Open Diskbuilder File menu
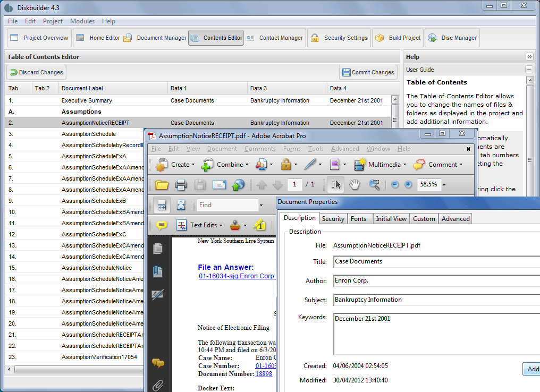This screenshot has height=392, width=540. coord(13,21)
